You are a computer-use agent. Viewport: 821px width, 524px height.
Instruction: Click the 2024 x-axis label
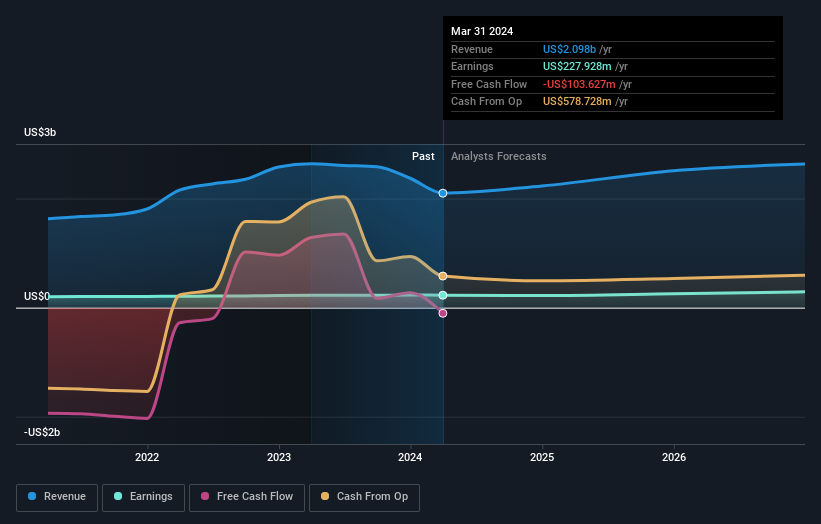pyautogui.click(x=410, y=457)
